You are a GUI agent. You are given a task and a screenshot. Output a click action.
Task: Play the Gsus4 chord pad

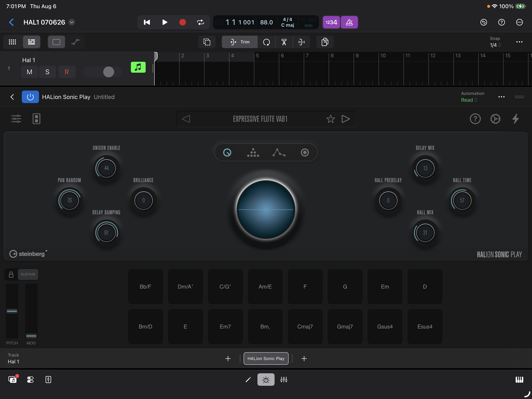pos(385,326)
